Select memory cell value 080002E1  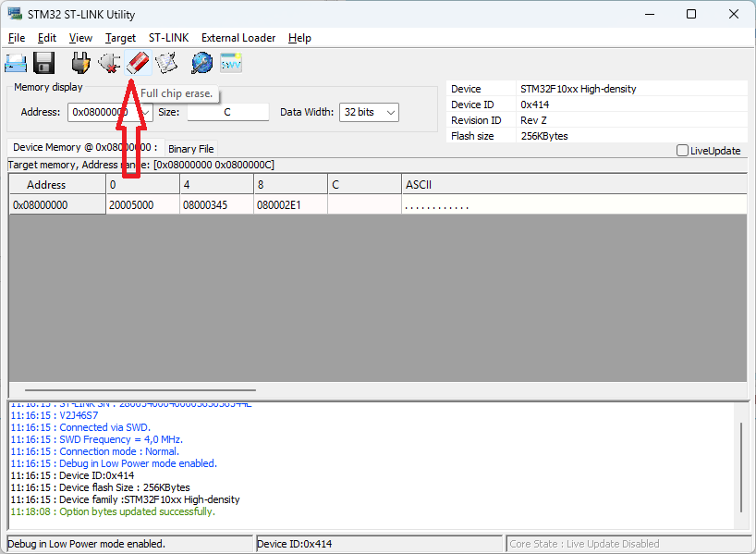point(291,205)
